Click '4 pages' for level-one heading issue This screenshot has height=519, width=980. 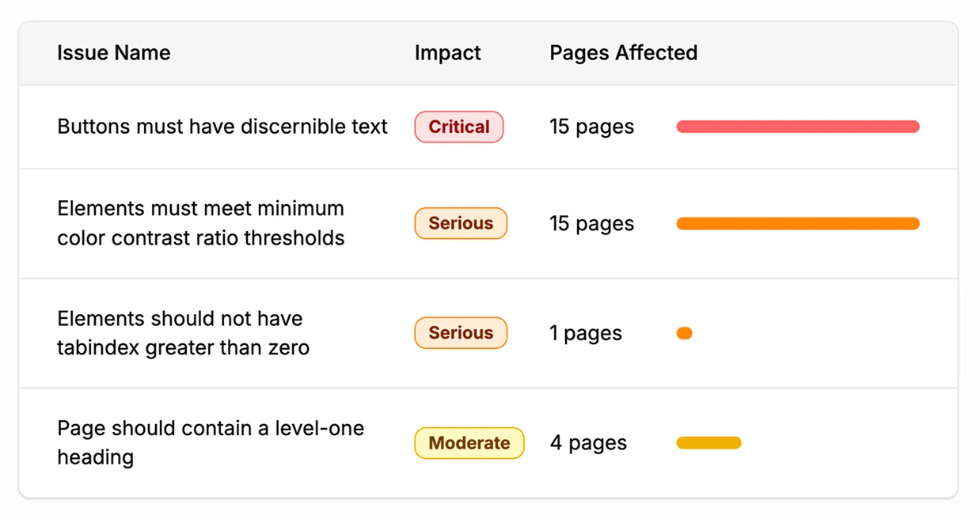point(587,443)
